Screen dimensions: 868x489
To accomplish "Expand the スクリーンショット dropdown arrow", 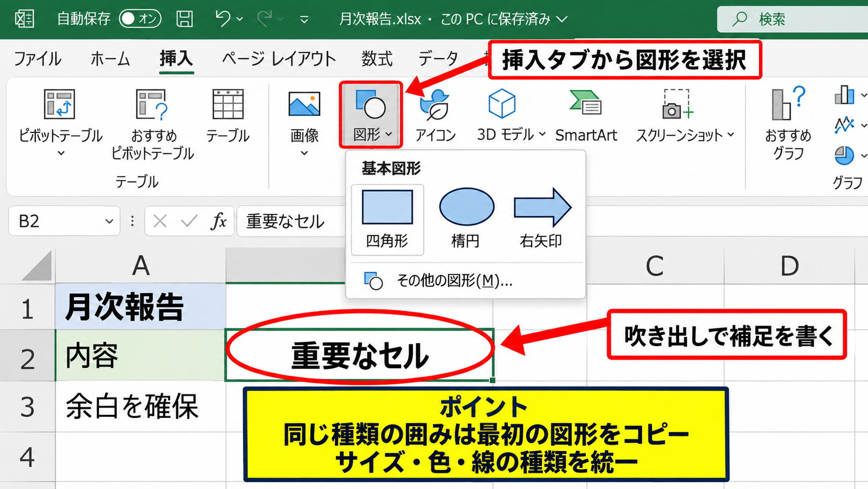I will [731, 135].
